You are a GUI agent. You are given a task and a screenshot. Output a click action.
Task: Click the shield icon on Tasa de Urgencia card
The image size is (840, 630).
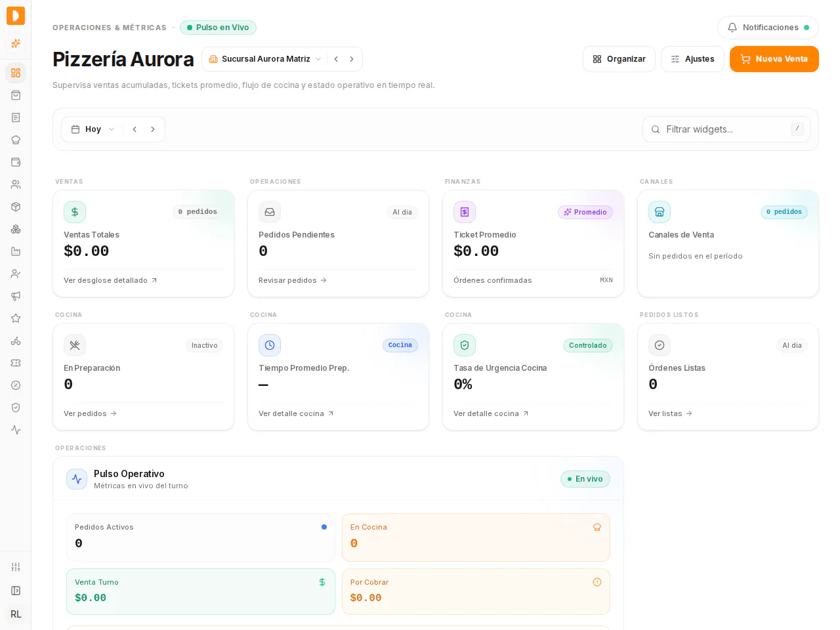pyautogui.click(x=465, y=345)
